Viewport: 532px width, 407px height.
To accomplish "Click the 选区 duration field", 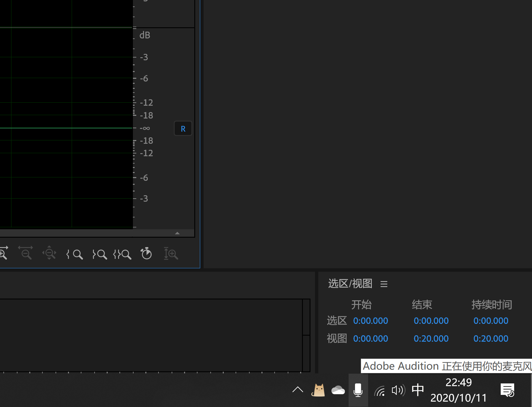I will point(491,321).
